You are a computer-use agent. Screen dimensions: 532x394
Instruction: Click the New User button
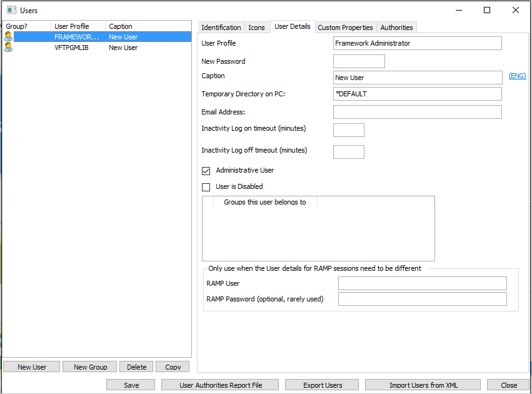pos(32,367)
